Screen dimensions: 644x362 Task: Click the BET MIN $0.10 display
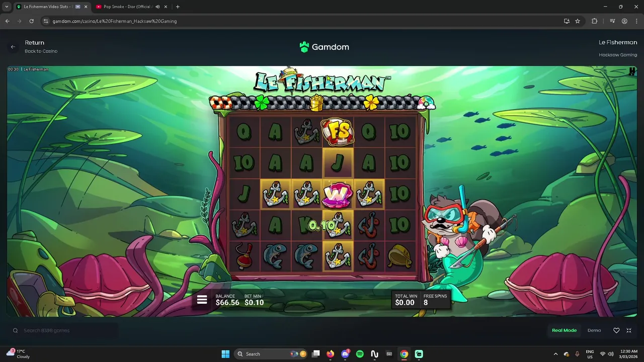(254, 300)
